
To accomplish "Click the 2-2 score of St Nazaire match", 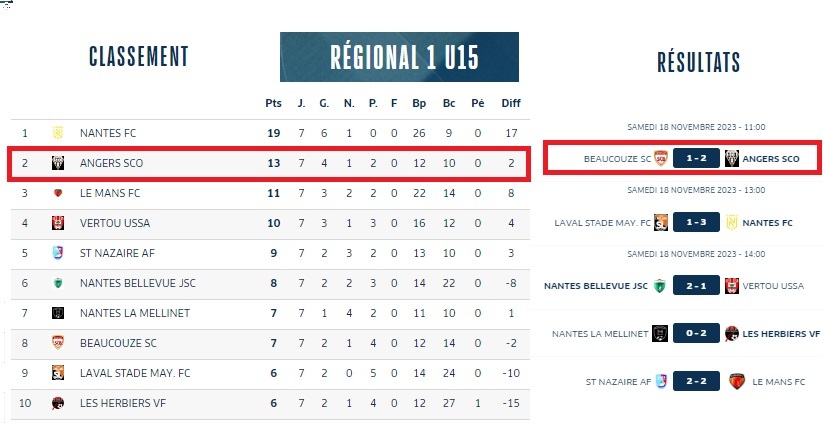I will click(696, 381).
